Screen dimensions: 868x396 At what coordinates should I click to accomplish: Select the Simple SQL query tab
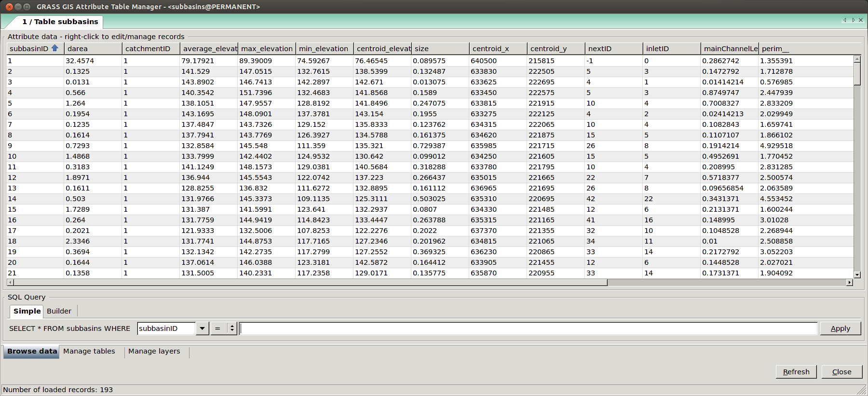27,311
